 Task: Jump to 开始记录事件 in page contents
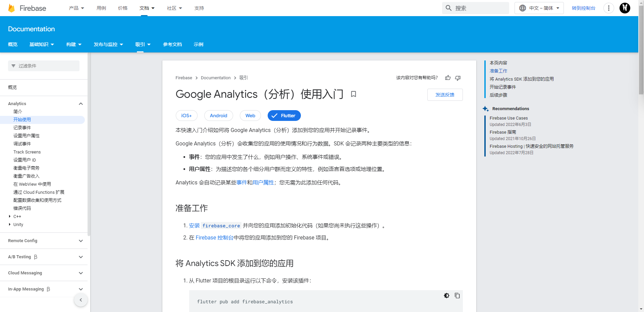503,87
